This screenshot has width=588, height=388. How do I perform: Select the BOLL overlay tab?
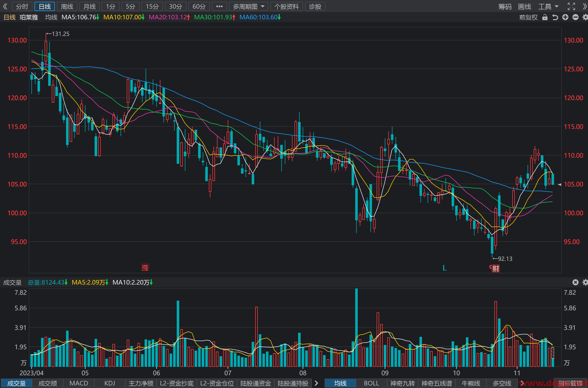371,383
